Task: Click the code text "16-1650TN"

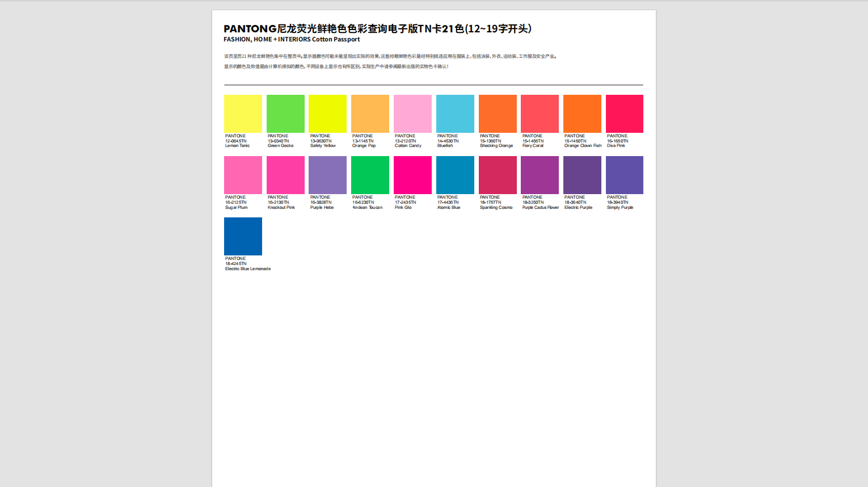Action: pos(617,141)
